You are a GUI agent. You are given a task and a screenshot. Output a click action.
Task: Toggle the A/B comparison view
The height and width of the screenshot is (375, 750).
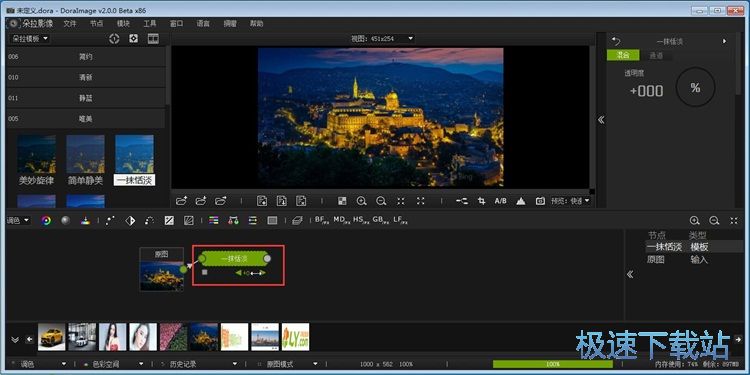coord(501,201)
